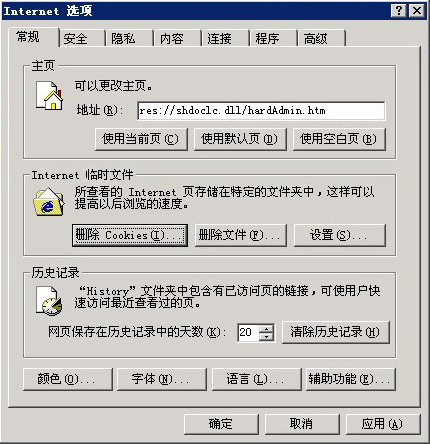Switch to the 高级 tab
Image resolution: width=430 pixels, height=444 pixels.
tap(315, 39)
